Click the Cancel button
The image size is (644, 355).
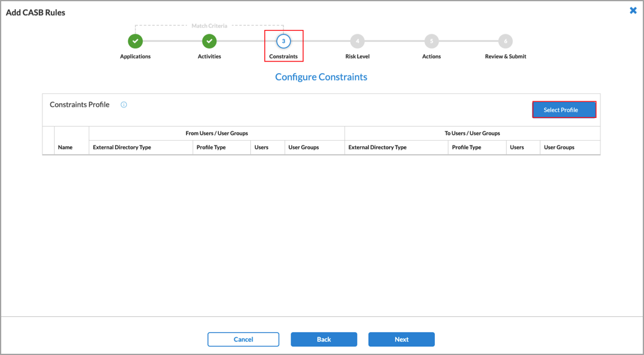coord(243,340)
